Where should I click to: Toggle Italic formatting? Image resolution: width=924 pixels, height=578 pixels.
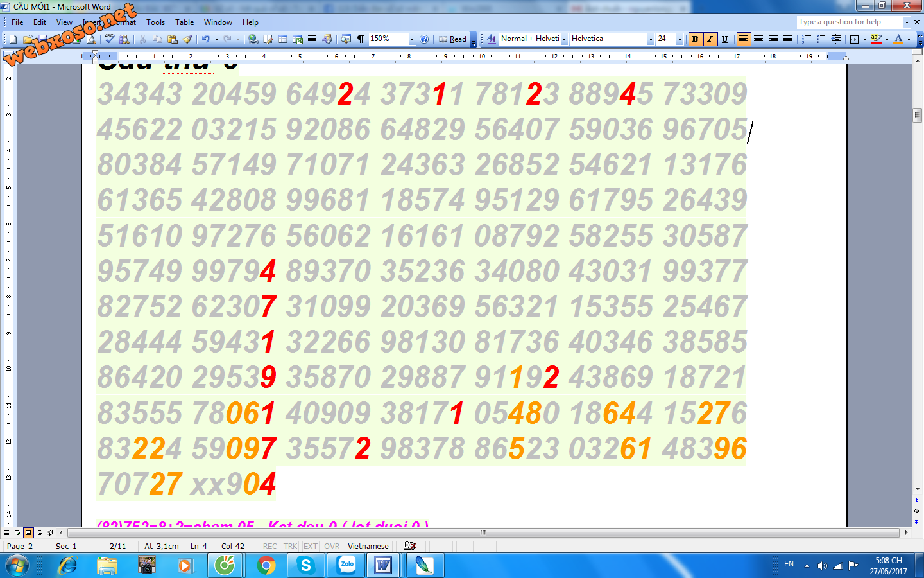pyautogui.click(x=710, y=39)
